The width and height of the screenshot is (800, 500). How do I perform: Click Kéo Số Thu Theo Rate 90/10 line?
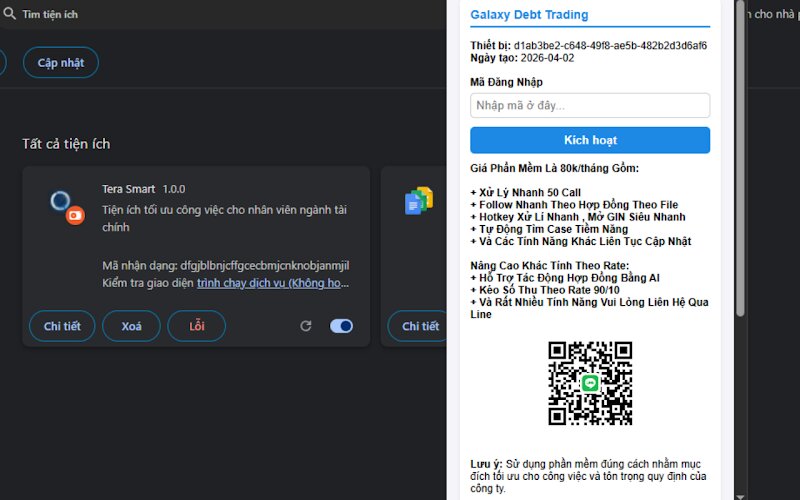(545, 290)
